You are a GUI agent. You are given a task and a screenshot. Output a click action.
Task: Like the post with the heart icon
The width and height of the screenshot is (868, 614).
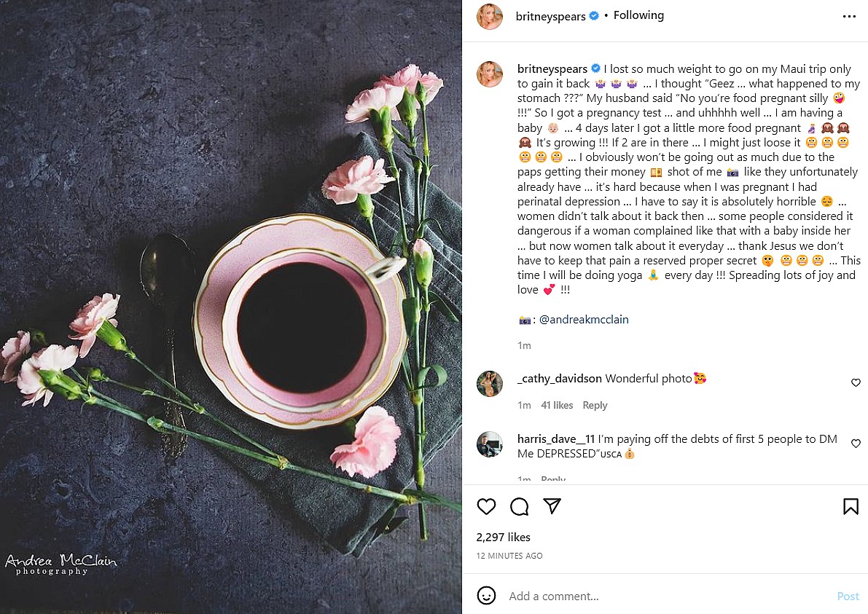tap(486, 506)
